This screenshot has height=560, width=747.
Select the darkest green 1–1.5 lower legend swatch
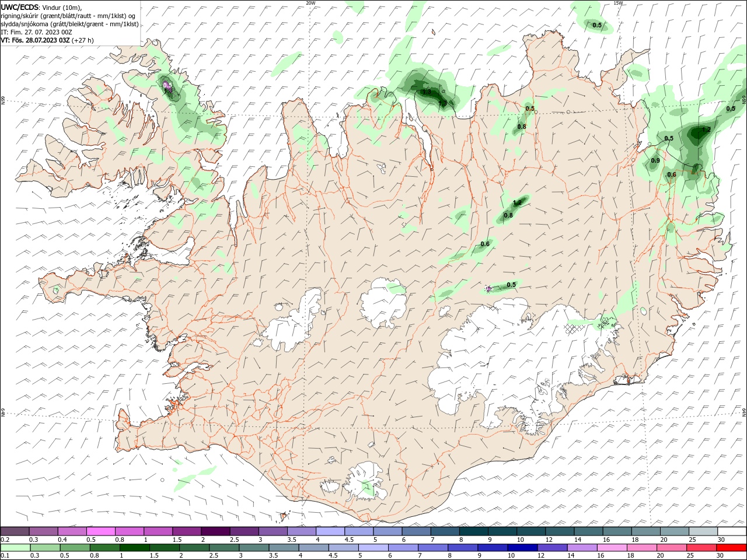click(135, 548)
